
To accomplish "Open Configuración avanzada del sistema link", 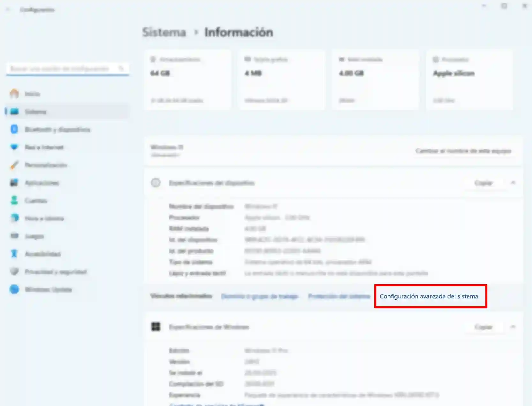I will (429, 296).
